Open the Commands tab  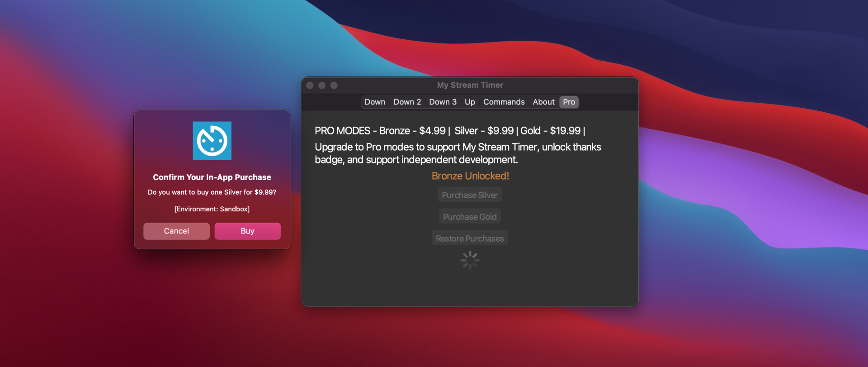click(x=504, y=102)
